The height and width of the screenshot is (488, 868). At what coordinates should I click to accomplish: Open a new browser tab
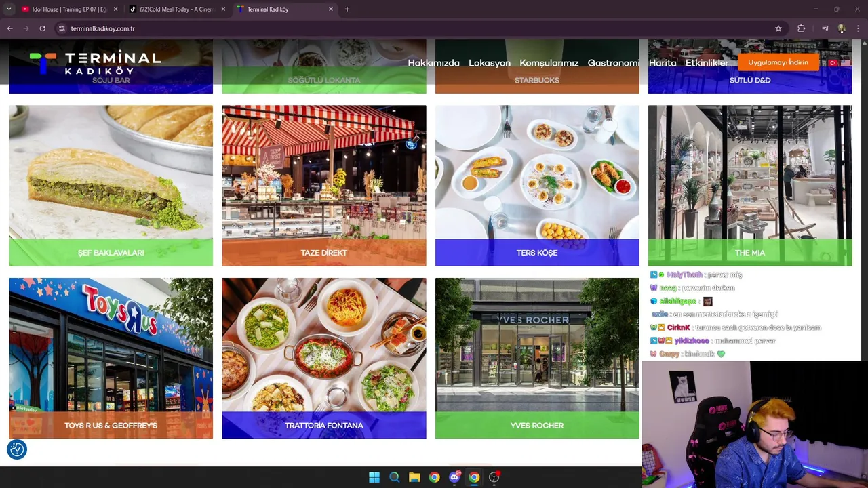[x=347, y=9]
